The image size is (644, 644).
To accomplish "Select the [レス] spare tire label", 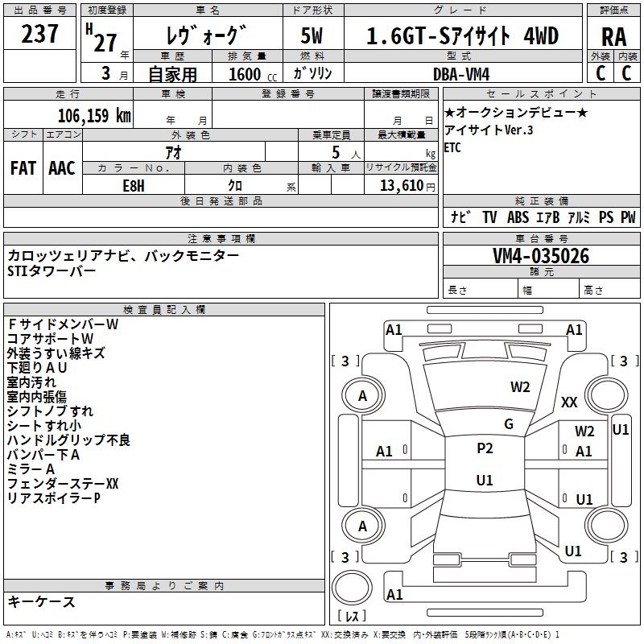I will point(351,616).
